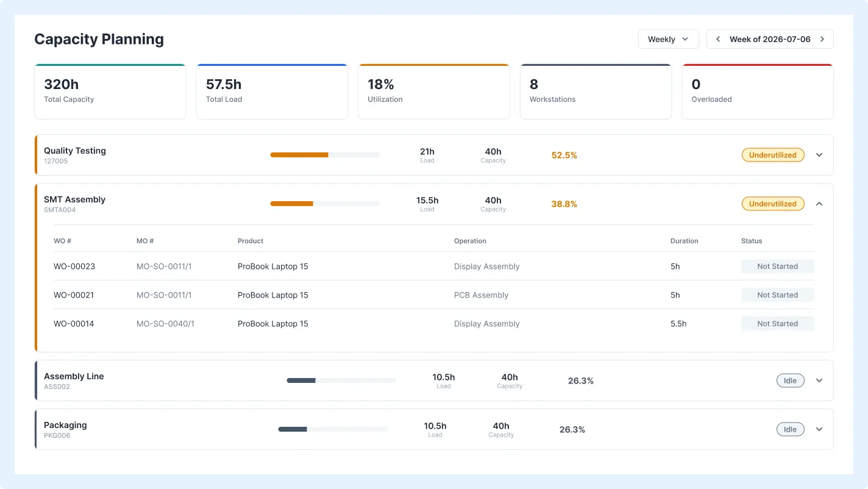Screen dimensions: 868x489
Task: Expand the Packaging workstation row
Action: point(819,429)
